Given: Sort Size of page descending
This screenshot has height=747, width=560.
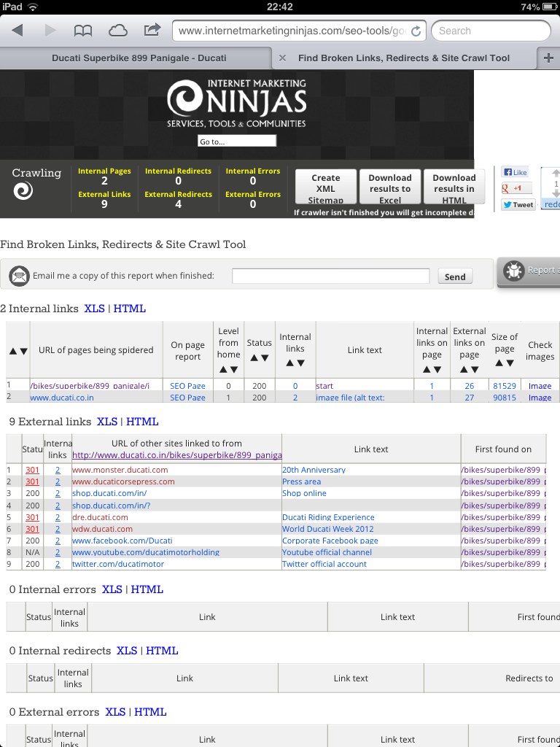Looking at the screenshot, I should click(510, 363).
